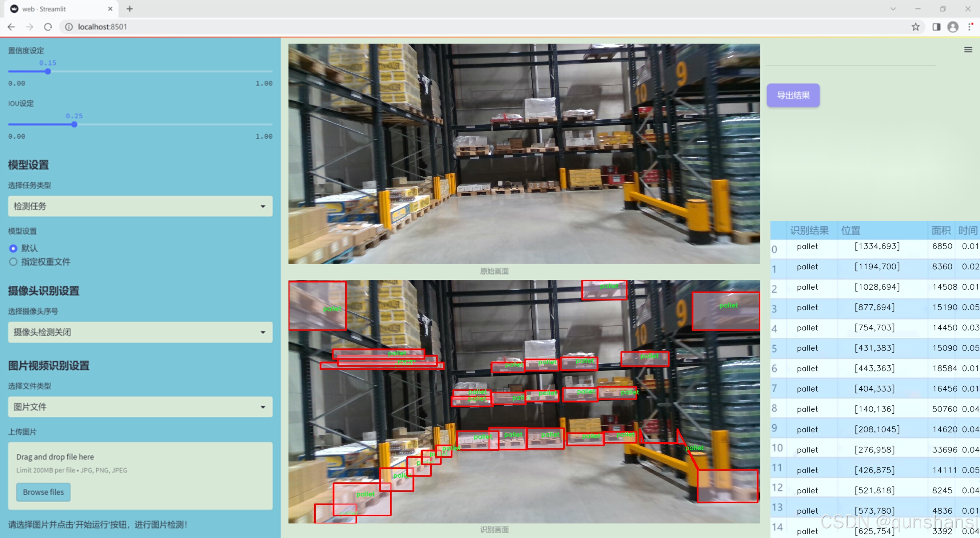Open the Streamlit hamburger menu
The image size is (980, 538).
coord(968,50)
